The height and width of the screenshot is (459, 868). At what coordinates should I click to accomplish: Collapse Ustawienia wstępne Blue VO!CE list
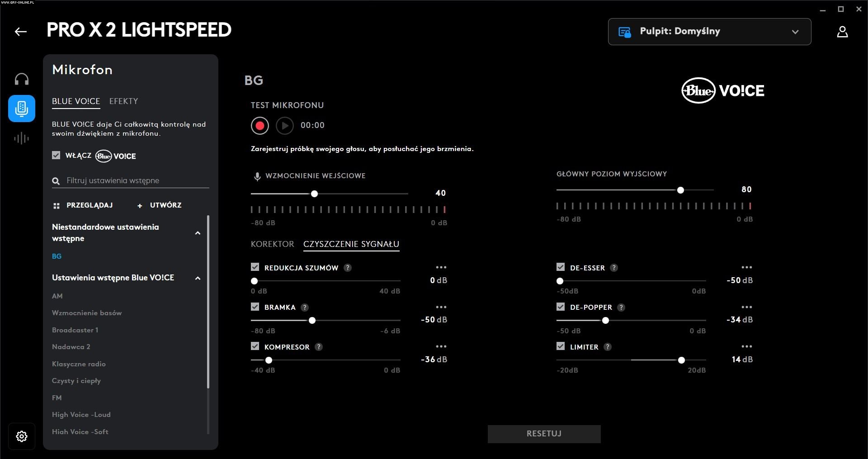point(198,278)
